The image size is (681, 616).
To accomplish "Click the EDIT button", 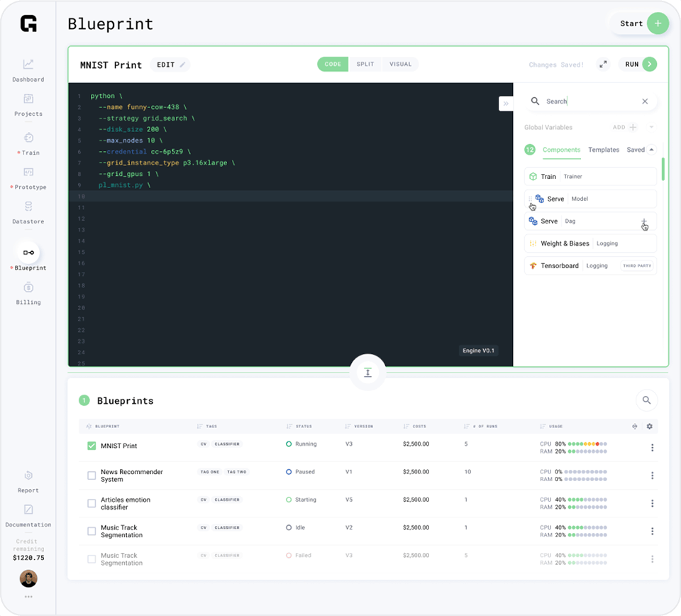I will [x=170, y=65].
